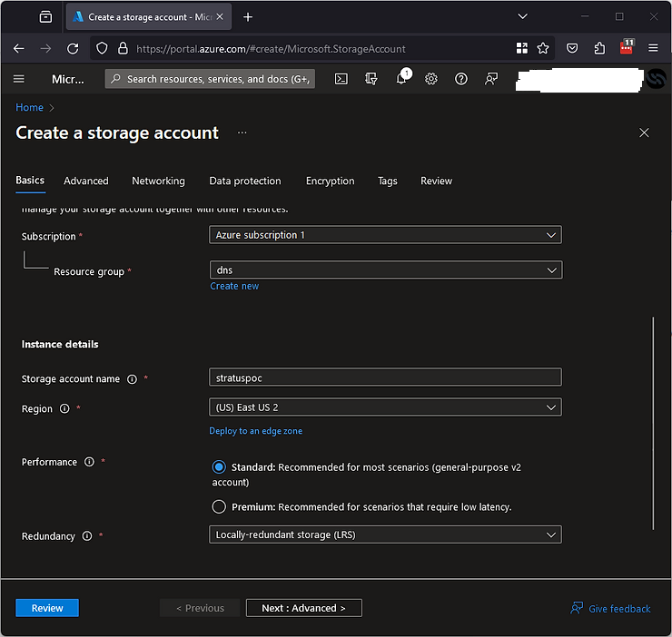
Task: Open the Support and help question icon
Action: coord(461,79)
